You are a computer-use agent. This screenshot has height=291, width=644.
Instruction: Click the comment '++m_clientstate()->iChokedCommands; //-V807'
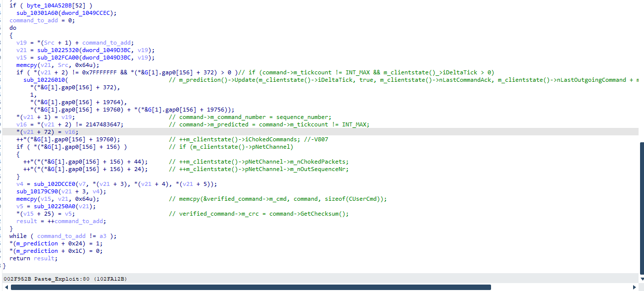[248, 139]
